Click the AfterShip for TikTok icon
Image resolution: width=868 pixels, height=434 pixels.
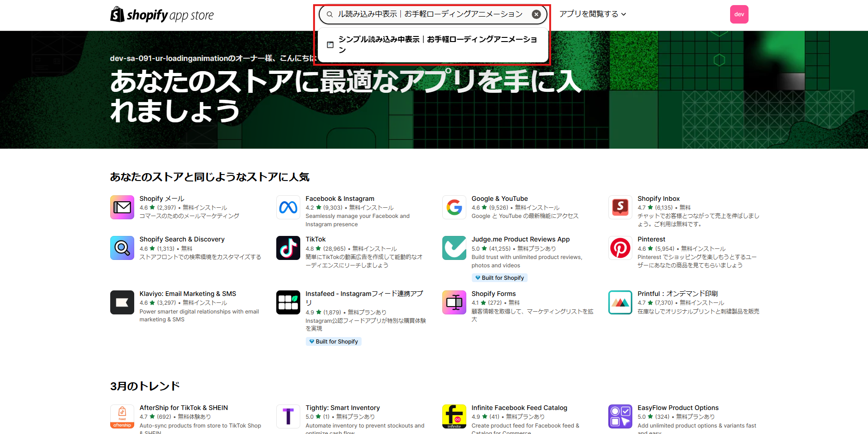[x=122, y=416]
